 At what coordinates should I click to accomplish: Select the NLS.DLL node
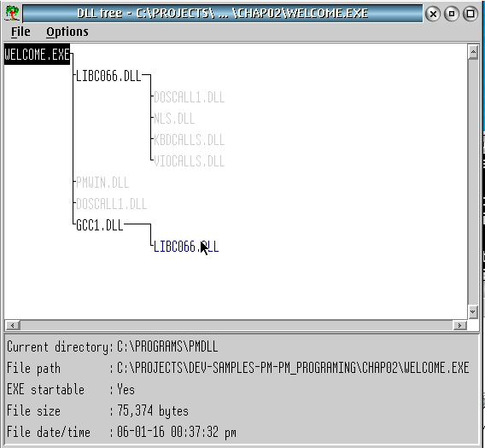coord(174,119)
